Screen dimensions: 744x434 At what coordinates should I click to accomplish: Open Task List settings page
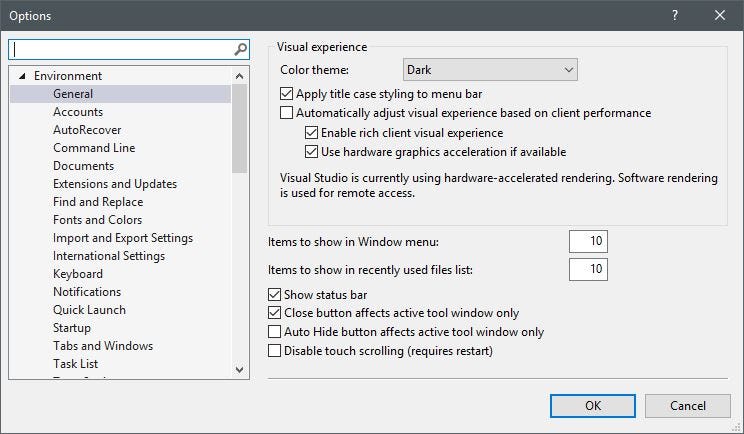coord(75,364)
